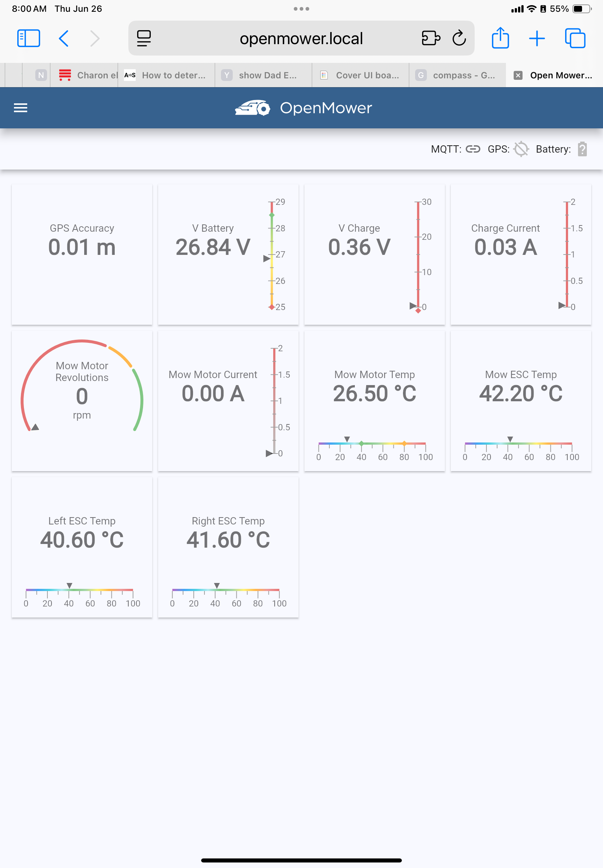Viewport: 603px width, 868px height.
Task: Click the 41.60 °C Right ESC value
Action: click(x=228, y=540)
